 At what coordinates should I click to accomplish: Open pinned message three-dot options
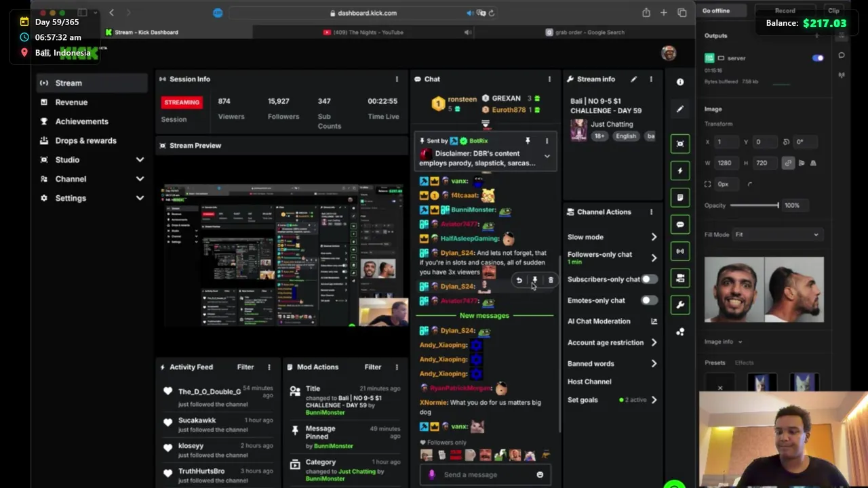coord(547,141)
